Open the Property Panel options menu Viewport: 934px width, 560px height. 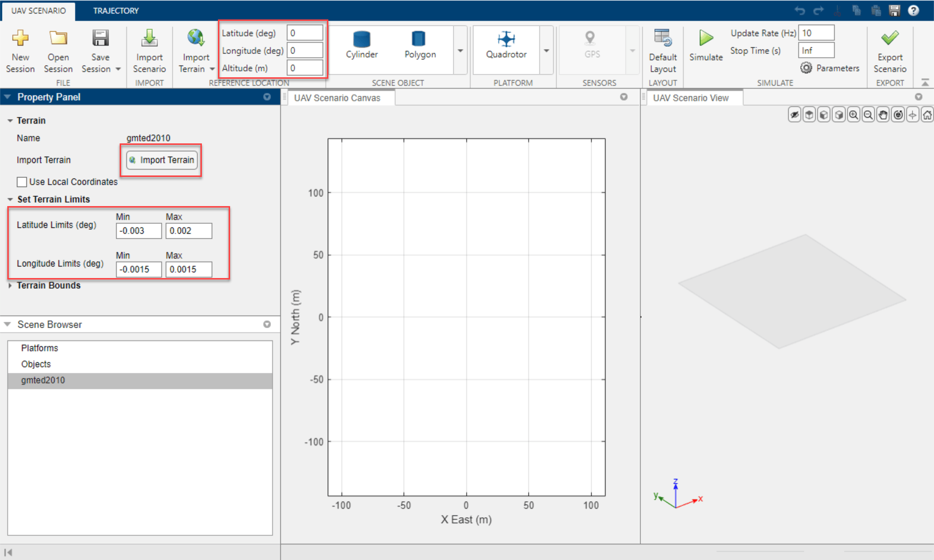pyautogui.click(x=267, y=97)
